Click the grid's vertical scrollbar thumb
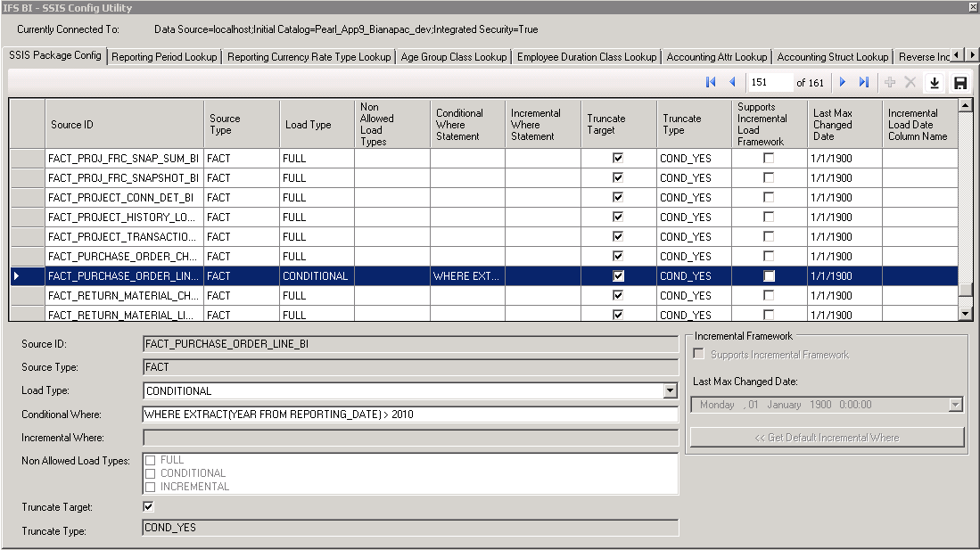This screenshot has width=980, height=550. pos(965,291)
